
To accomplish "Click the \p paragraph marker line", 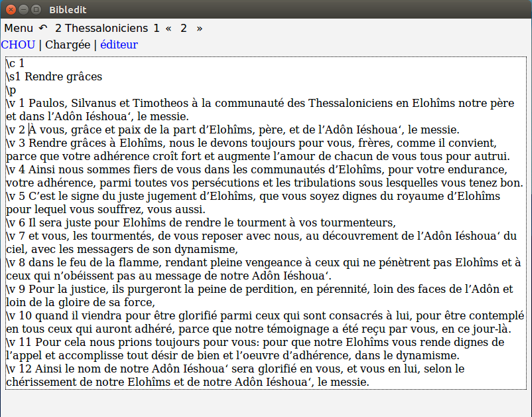I will [11, 90].
